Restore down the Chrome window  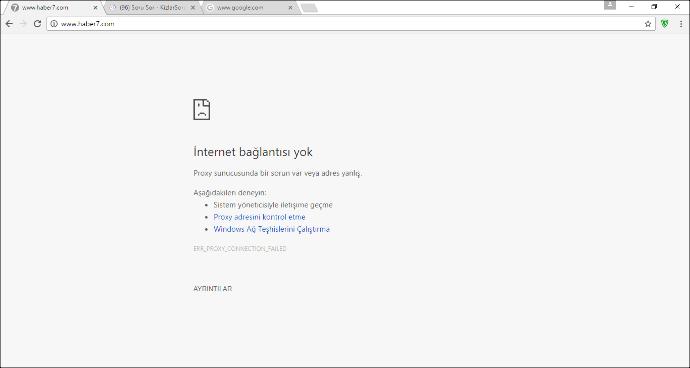pos(654,7)
